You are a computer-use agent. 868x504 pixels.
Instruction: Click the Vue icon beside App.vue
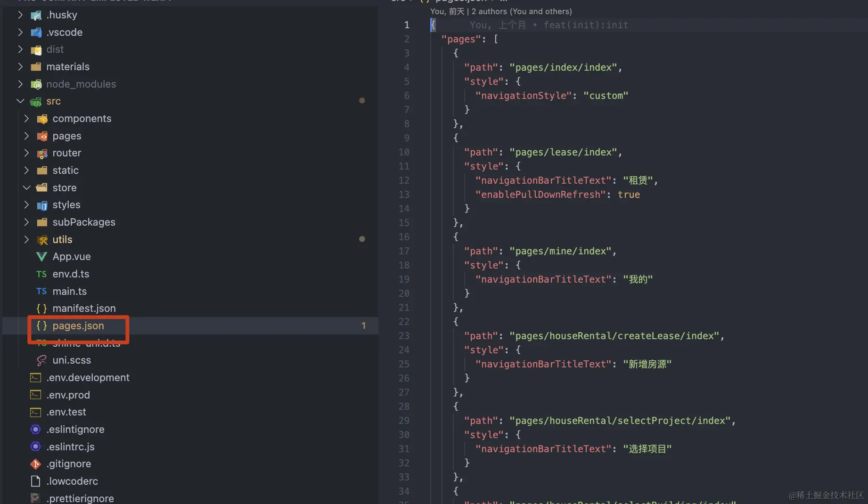pyautogui.click(x=41, y=257)
